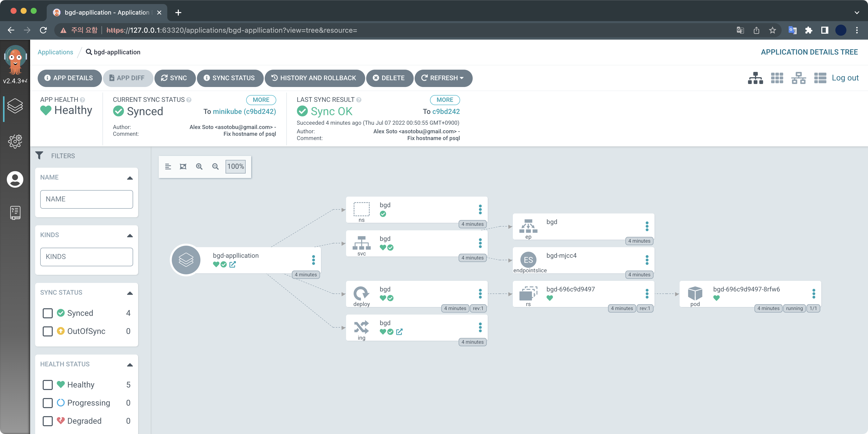Switch to the List view icon
The image size is (868, 434).
(820, 78)
